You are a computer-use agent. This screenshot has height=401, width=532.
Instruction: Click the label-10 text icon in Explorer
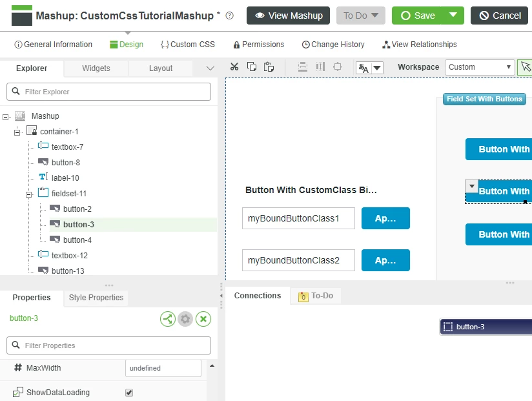[x=43, y=177]
